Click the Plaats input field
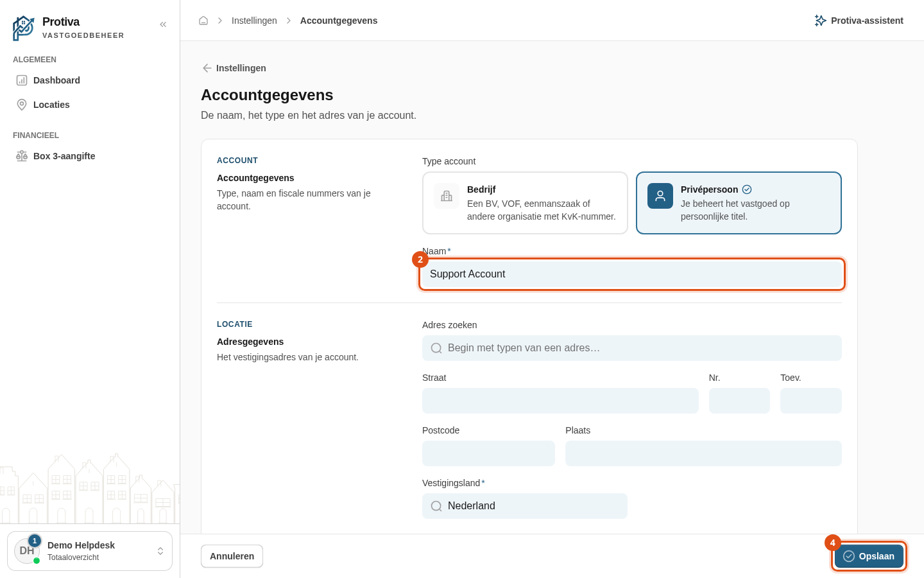The image size is (924, 578). (x=703, y=453)
